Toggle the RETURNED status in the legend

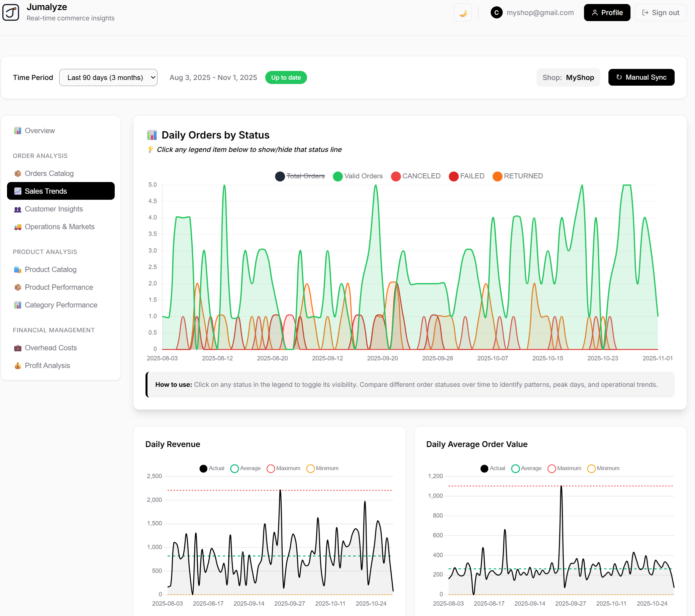coord(517,176)
